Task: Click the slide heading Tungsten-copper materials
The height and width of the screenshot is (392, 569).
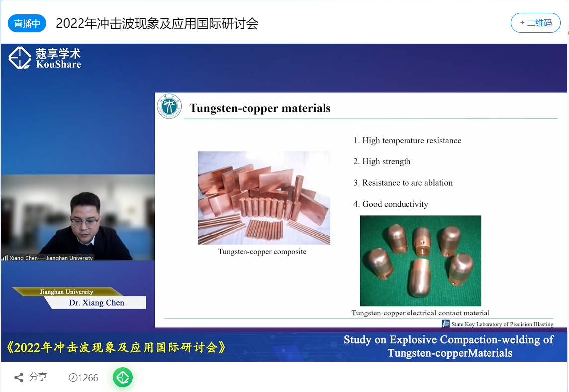Action: tap(260, 108)
